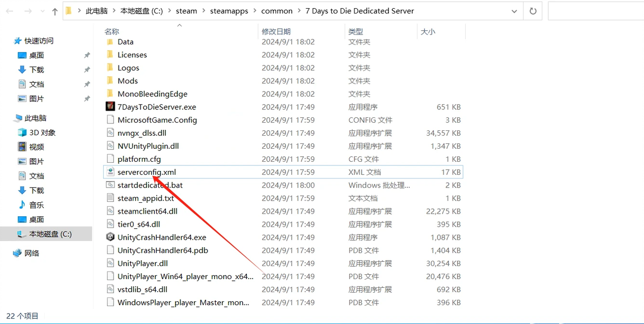This screenshot has width=644, height=324.
Task: Click the XML 文档 type cell
Action: pos(365,172)
